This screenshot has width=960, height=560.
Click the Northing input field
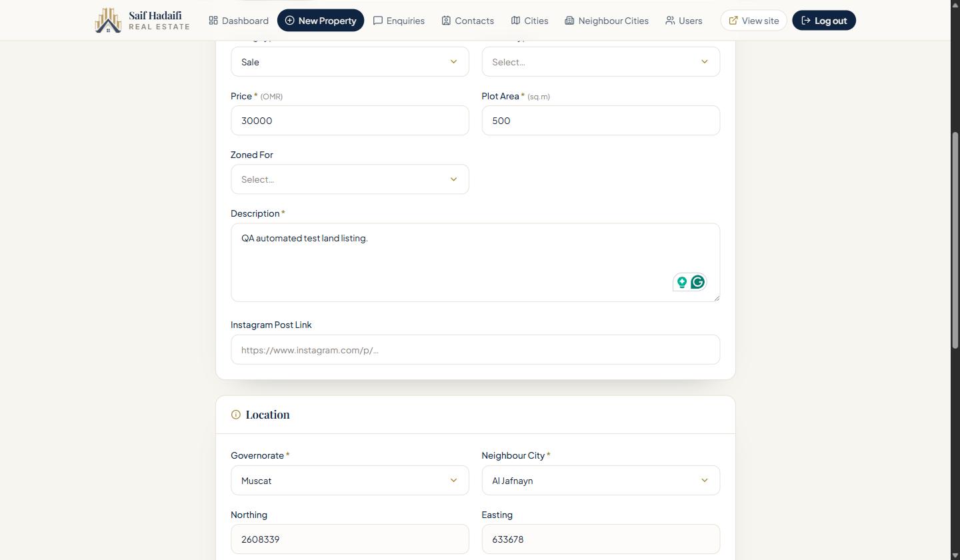coord(350,539)
